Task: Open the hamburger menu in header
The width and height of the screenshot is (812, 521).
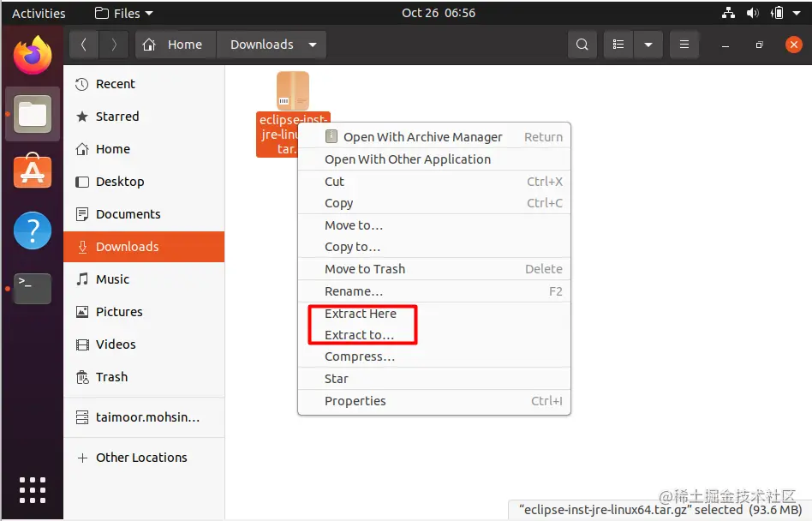Action: (684, 45)
